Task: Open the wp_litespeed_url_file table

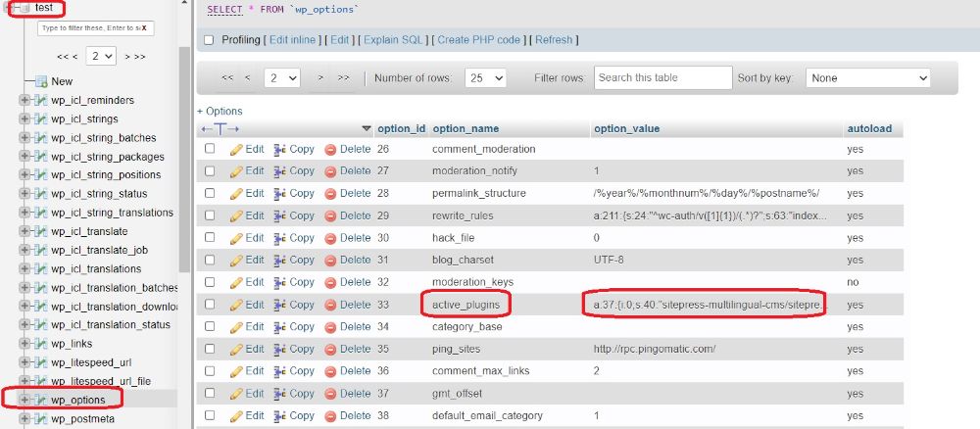Action: coord(101,381)
